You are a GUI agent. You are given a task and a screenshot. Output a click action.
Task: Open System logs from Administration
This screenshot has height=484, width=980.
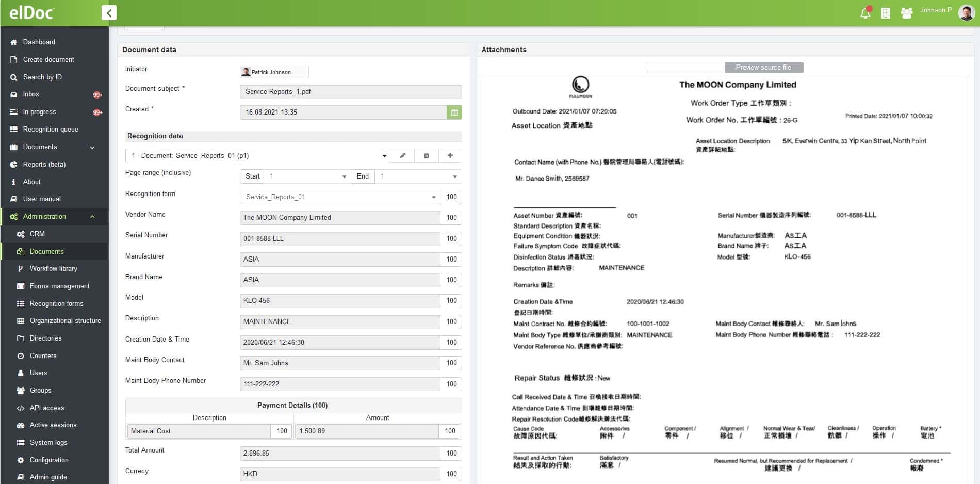(x=48, y=442)
